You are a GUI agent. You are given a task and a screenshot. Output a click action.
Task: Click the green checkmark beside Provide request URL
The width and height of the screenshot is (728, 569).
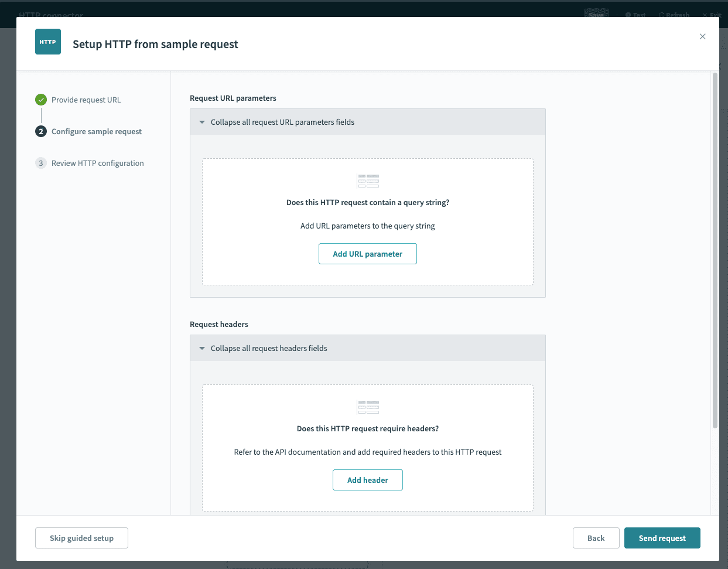40,100
